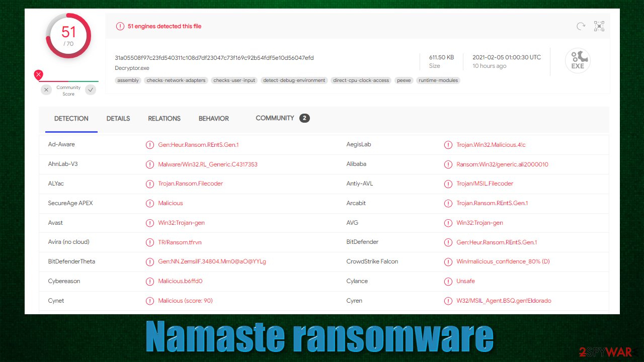Click the 51/70 detection score gauge
This screenshot has width=644, height=362.
tap(68, 36)
